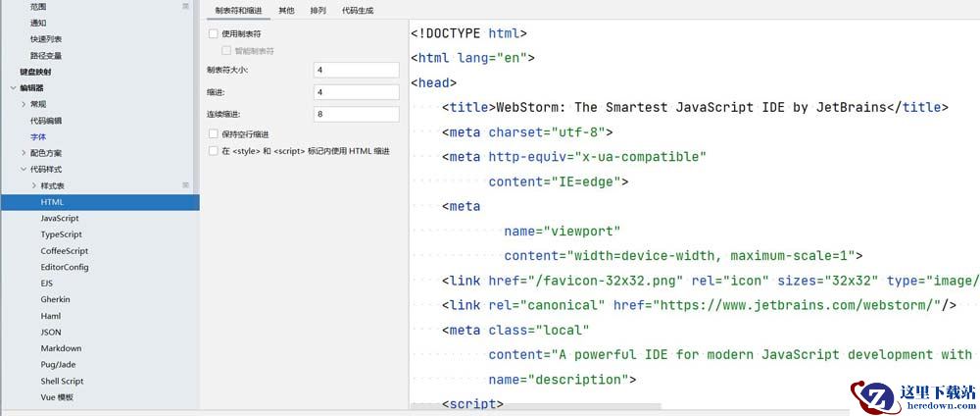Open 快速列表 settings

click(46, 39)
